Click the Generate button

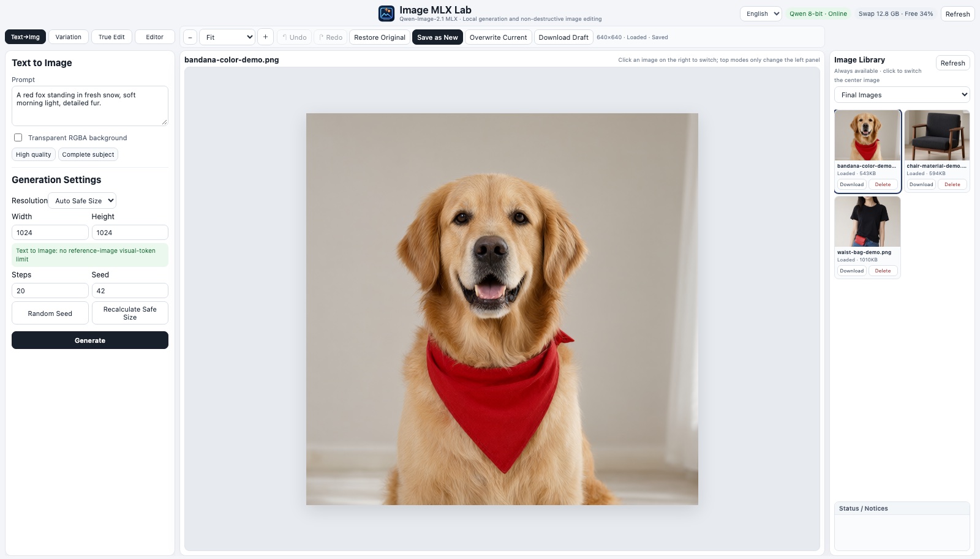click(90, 340)
